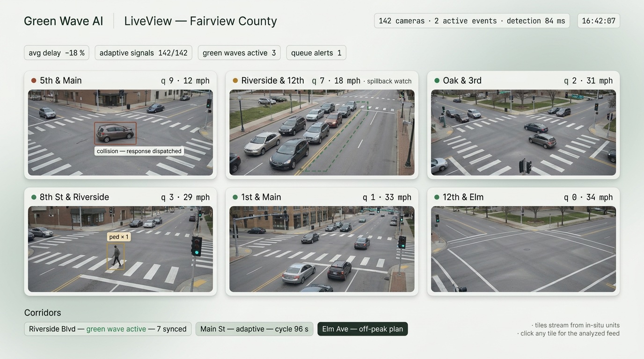Click the 16:42:07 clock pill
The image size is (644, 359).
coord(599,21)
